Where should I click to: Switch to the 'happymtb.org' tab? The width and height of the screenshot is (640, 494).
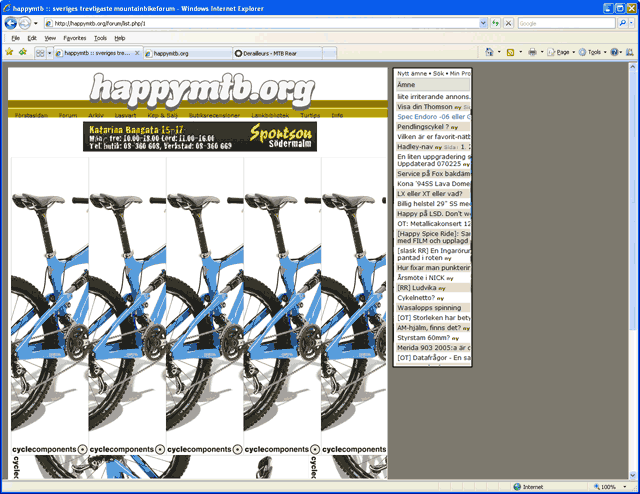188,53
